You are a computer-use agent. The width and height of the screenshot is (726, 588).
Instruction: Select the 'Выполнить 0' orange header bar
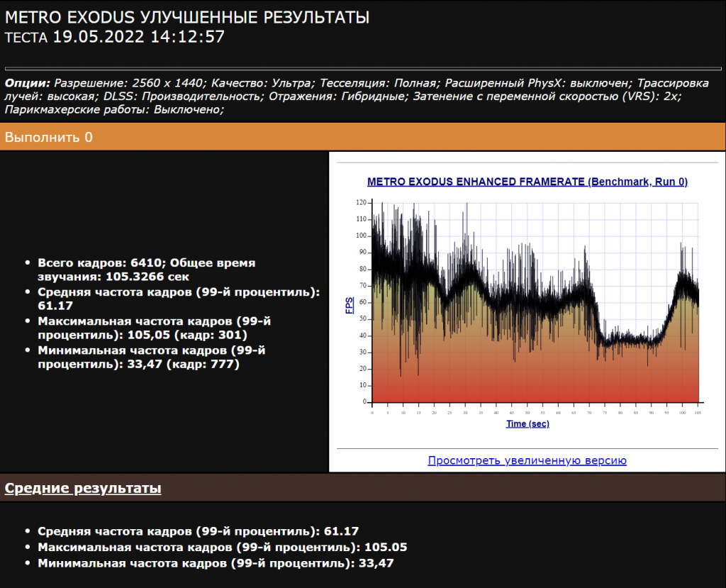click(x=363, y=137)
